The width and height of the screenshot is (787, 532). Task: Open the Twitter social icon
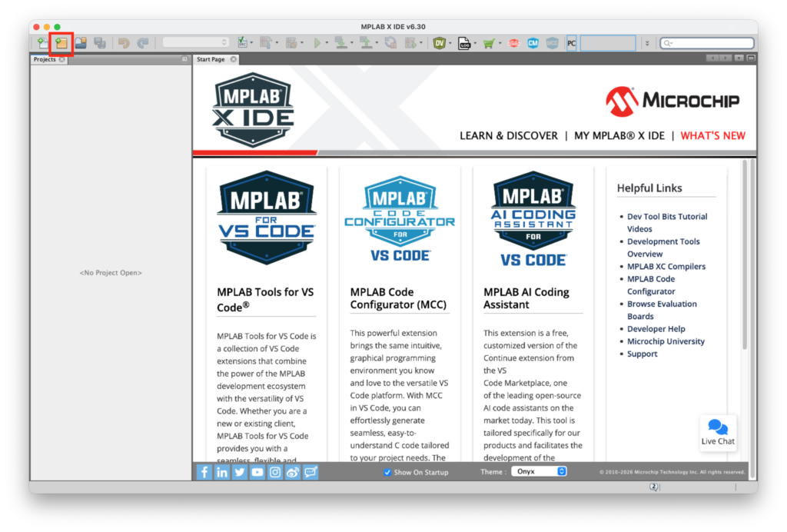240,472
